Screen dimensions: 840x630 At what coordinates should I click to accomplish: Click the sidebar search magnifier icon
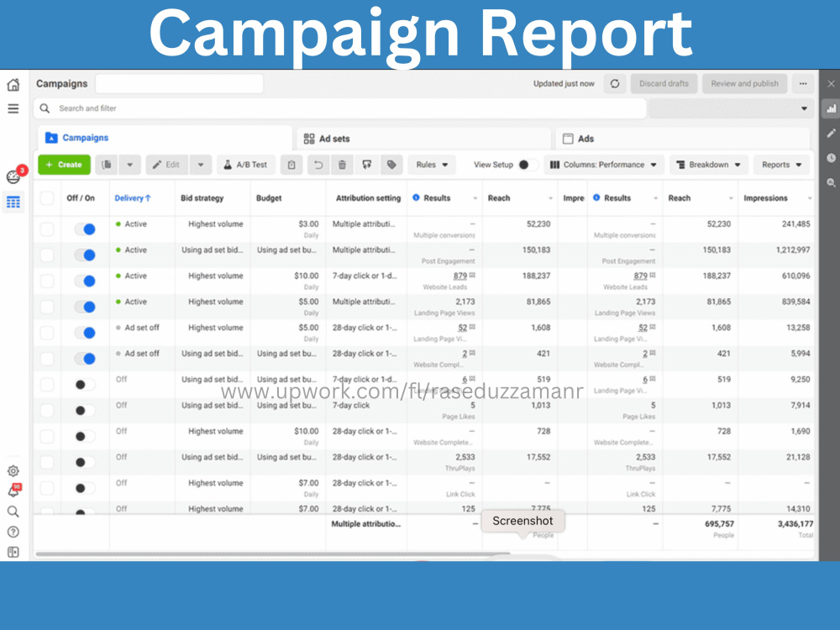(13, 512)
